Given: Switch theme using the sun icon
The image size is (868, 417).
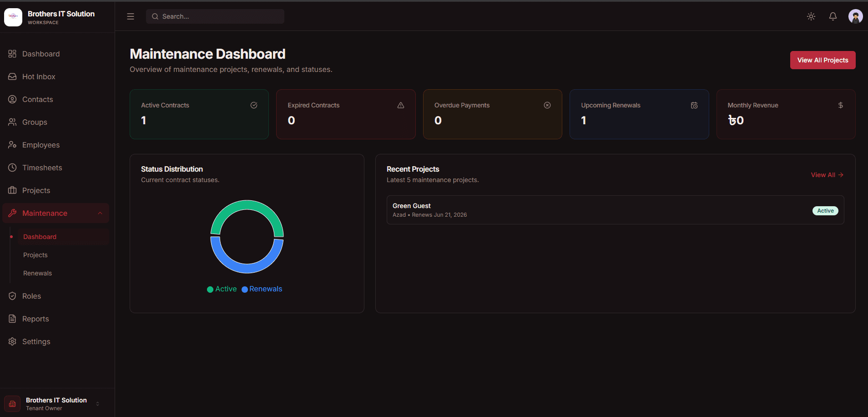Looking at the screenshot, I should [811, 16].
